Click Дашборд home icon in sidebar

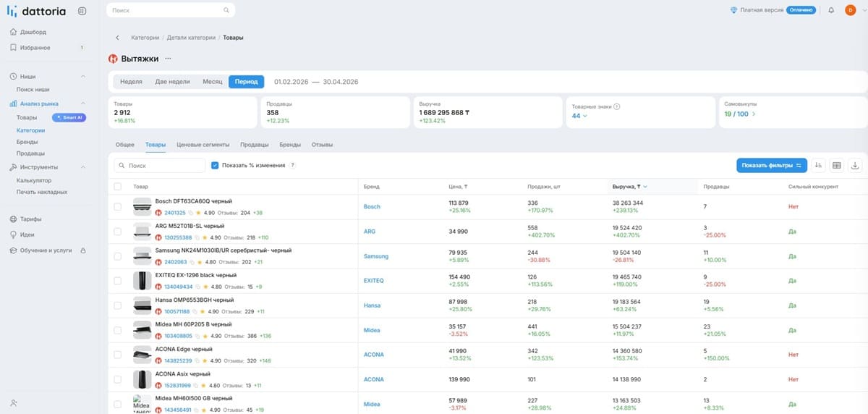point(14,32)
